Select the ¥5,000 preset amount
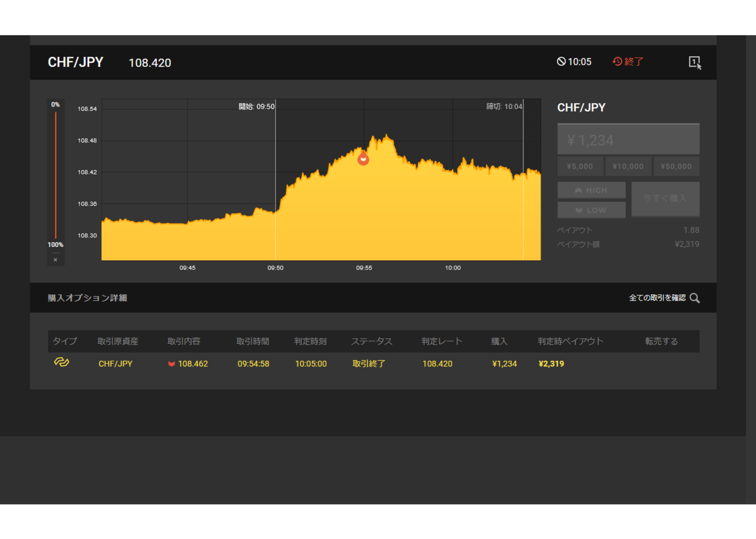756x539 pixels. [580, 166]
